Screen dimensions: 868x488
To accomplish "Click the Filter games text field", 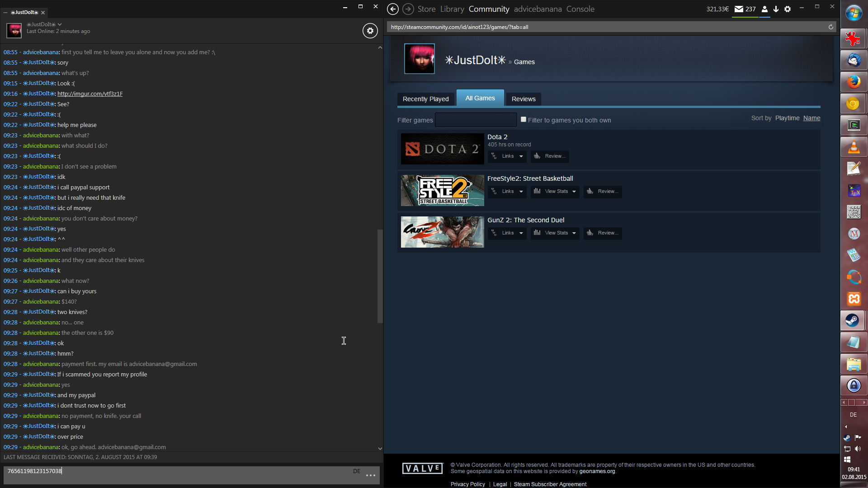I will 476,120.
